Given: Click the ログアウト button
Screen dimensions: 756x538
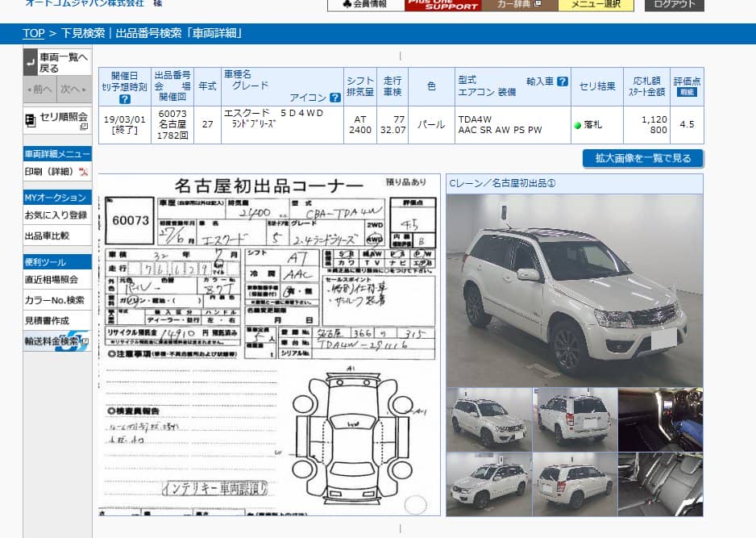Looking at the screenshot, I should tap(674, 4).
